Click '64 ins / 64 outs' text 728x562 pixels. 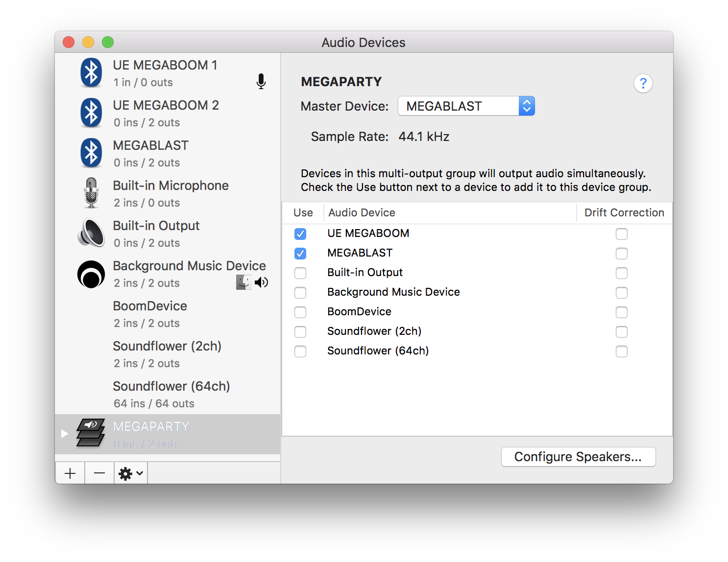[x=154, y=403]
